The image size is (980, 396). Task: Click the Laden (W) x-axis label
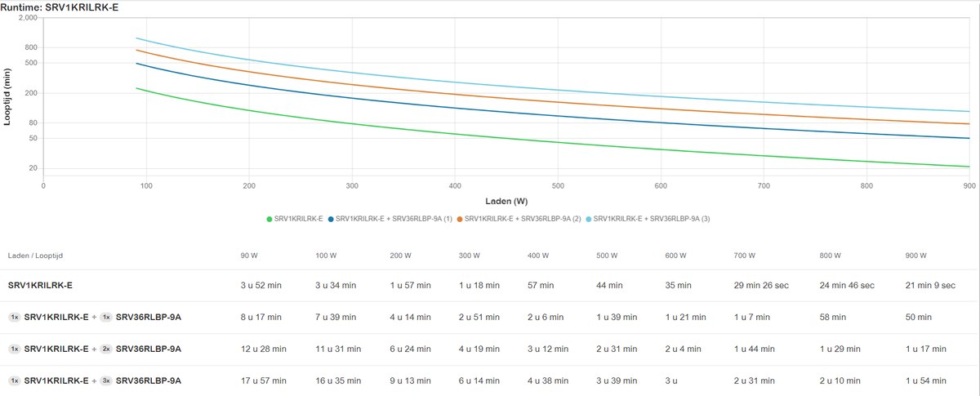point(505,201)
